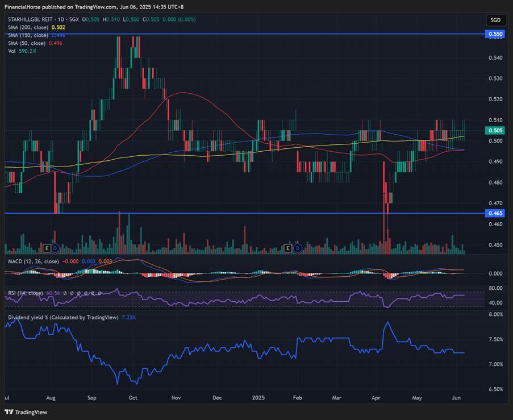Click the Nov label on the time axis
513x420 pixels.
[176, 398]
